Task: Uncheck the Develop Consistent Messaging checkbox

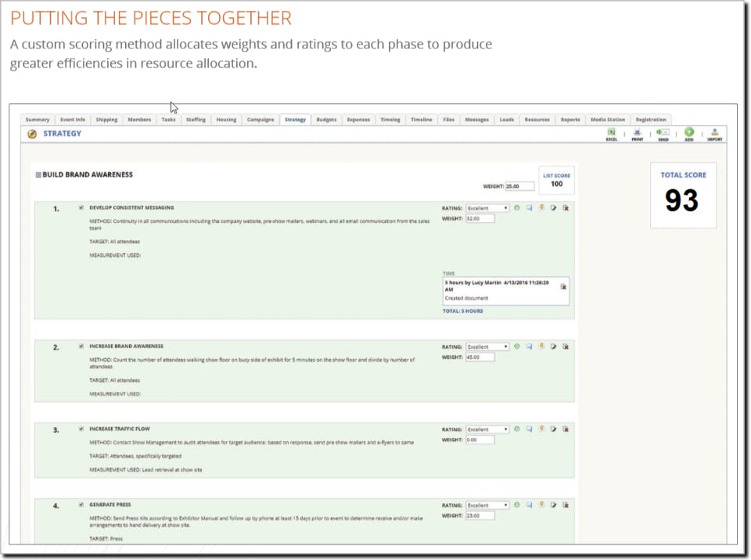Action: [81, 208]
